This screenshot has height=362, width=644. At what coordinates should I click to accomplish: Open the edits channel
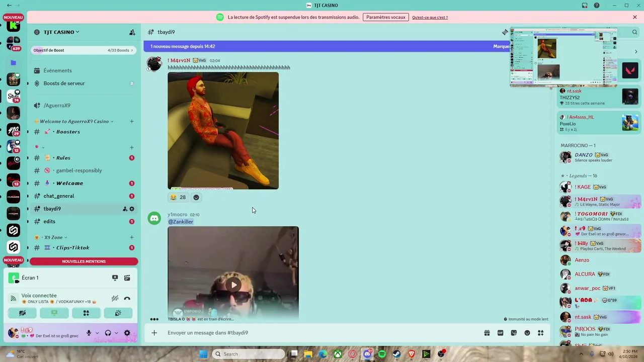[84, 222]
